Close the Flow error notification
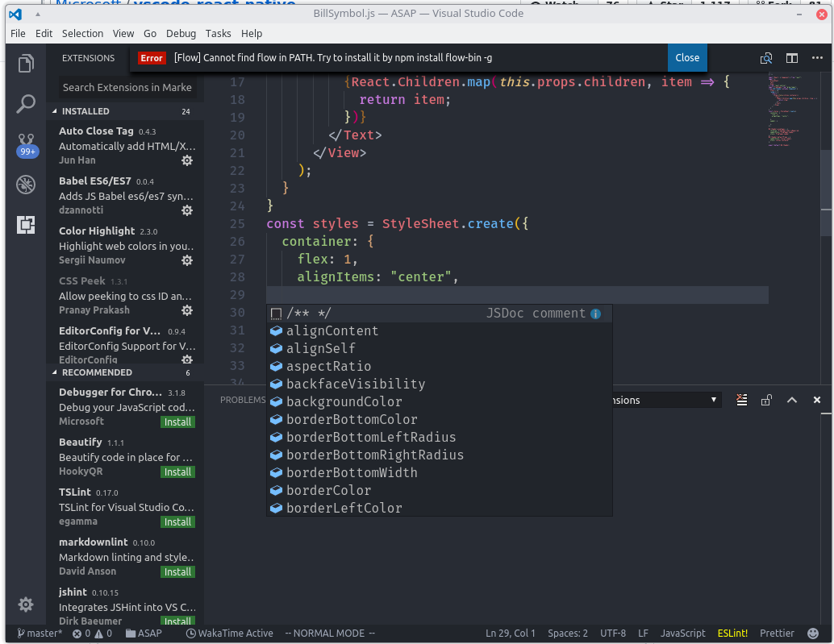This screenshot has height=644, width=834. pos(686,57)
